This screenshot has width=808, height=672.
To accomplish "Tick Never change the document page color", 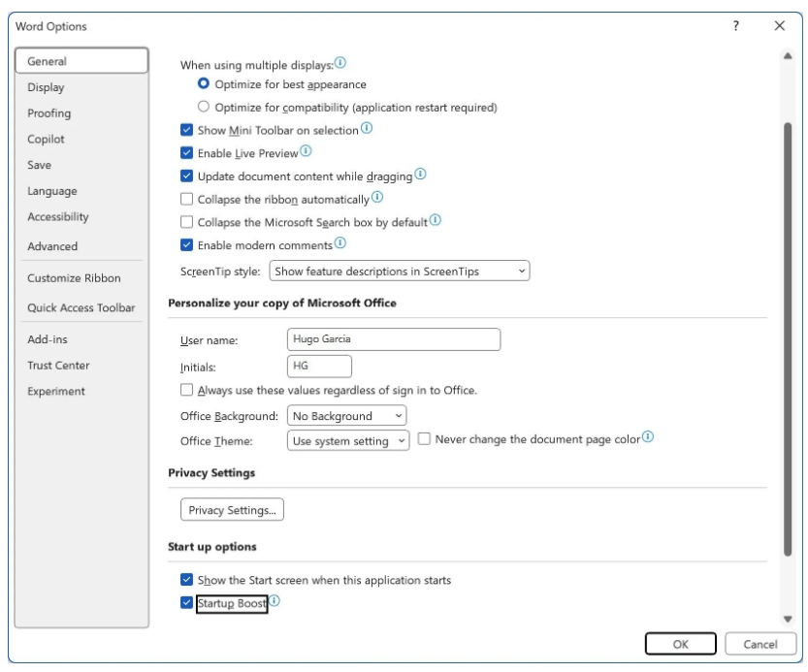I will [424, 439].
